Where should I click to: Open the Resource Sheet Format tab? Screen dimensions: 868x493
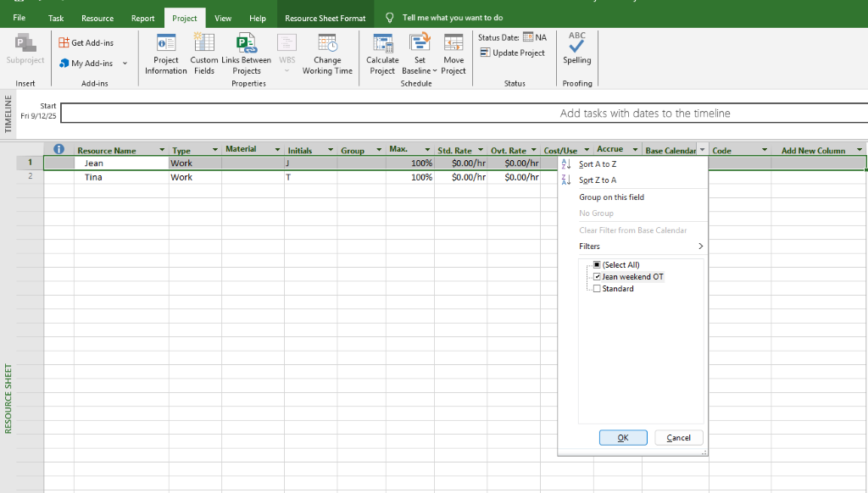pyautogui.click(x=325, y=18)
